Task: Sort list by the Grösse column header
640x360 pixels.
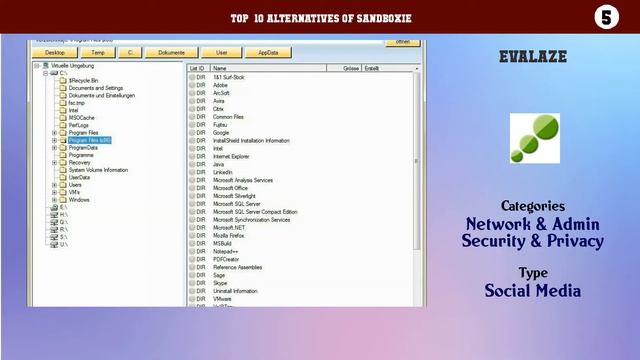Action: [x=344, y=68]
